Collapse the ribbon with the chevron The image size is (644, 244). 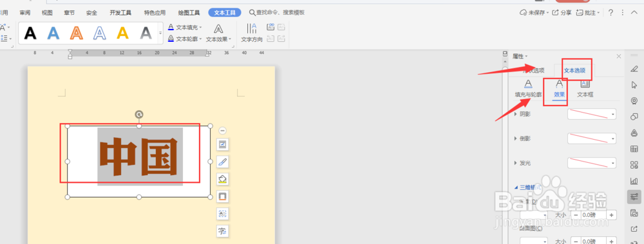(634, 13)
